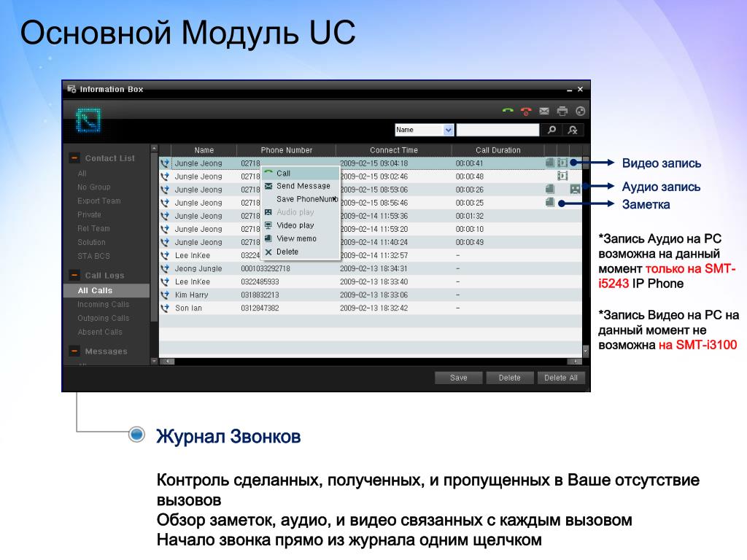
Task: Open the memo icon on the 08:59:06 row
Action: click(550, 189)
